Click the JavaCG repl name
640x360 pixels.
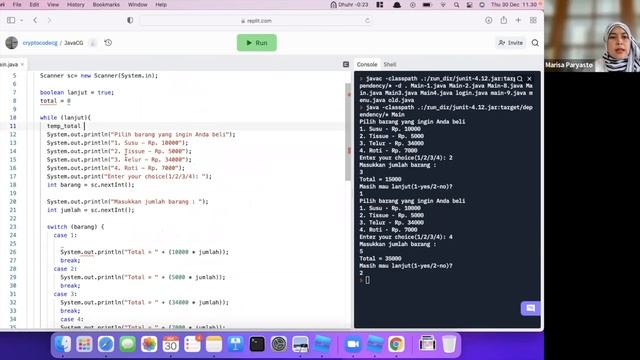click(x=73, y=42)
